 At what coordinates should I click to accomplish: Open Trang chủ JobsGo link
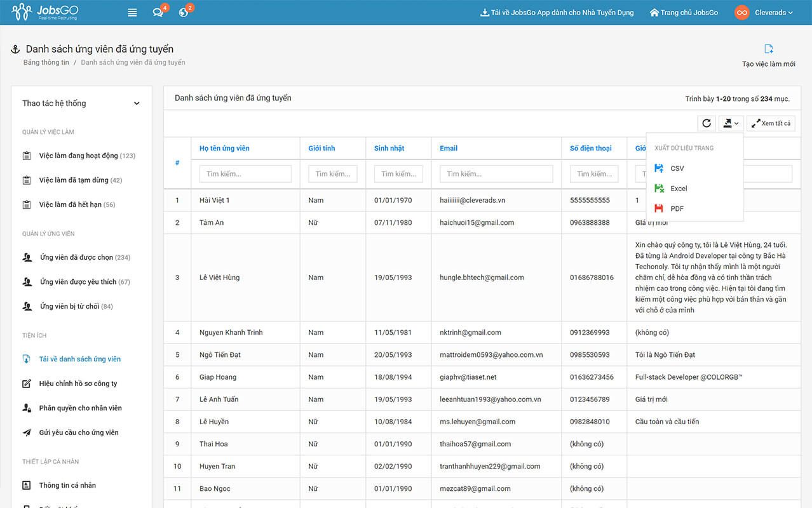tap(684, 13)
